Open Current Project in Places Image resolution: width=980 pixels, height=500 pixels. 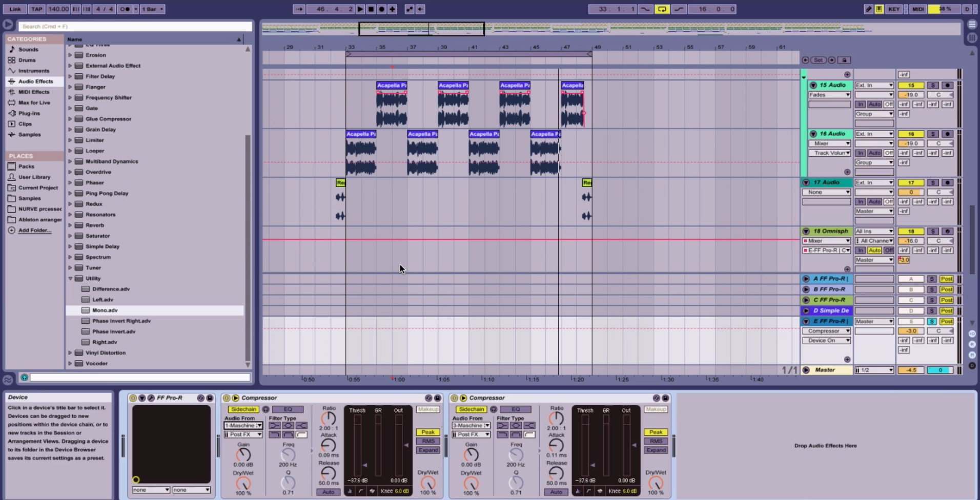tap(38, 188)
